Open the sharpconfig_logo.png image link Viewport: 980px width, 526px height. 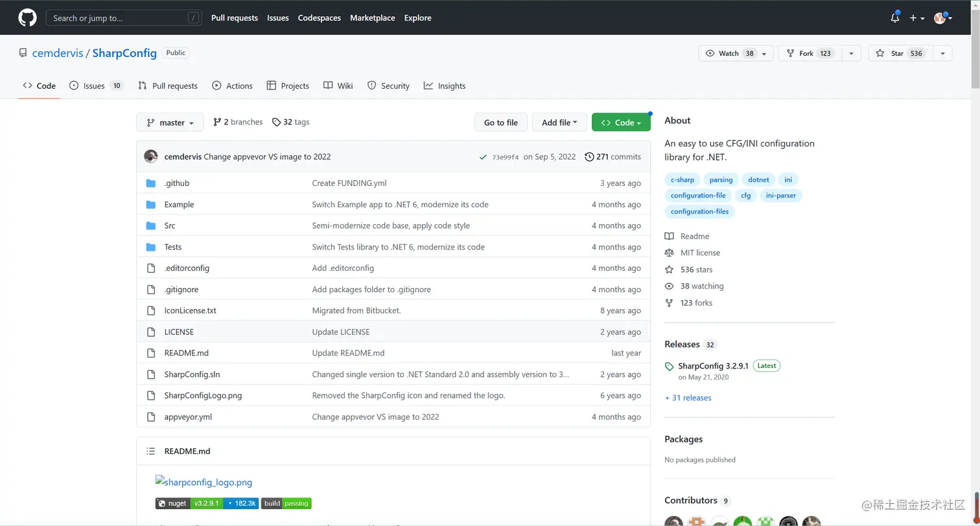[x=204, y=482]
